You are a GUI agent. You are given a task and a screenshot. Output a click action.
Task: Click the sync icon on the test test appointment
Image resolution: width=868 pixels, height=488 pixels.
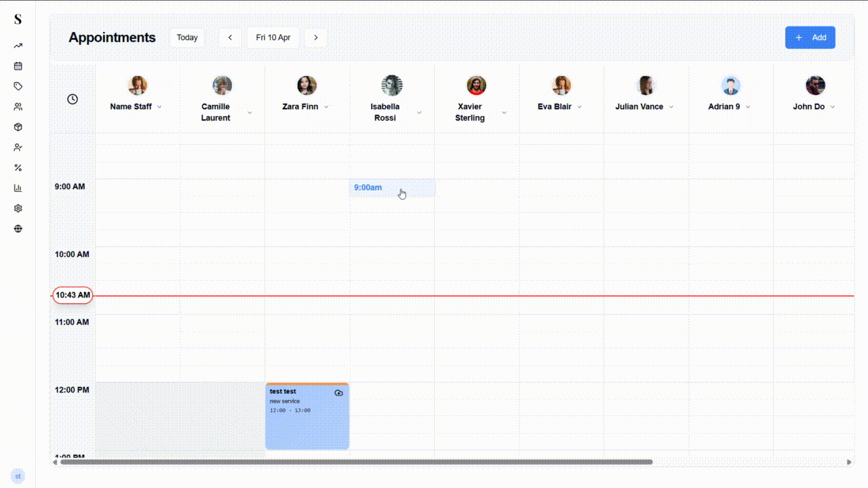coord(339,393)
